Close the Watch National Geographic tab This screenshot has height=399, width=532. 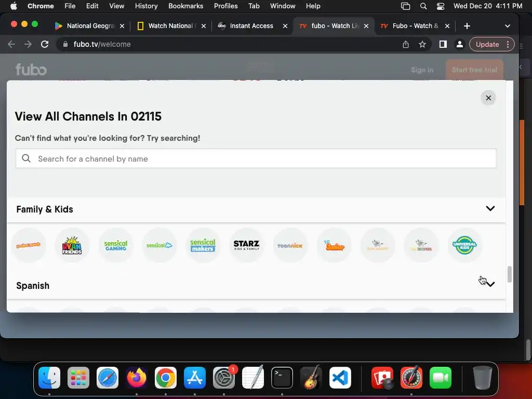click(204, 26)
